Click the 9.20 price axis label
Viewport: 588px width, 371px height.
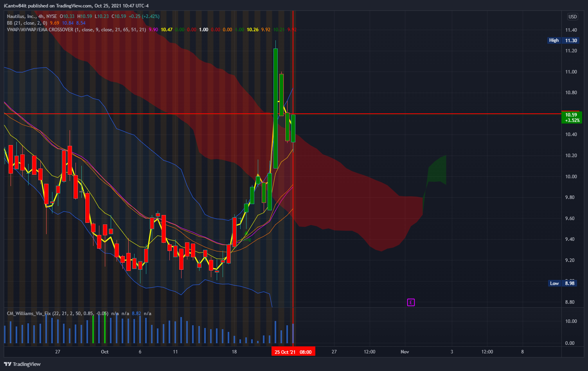point(571,260)
